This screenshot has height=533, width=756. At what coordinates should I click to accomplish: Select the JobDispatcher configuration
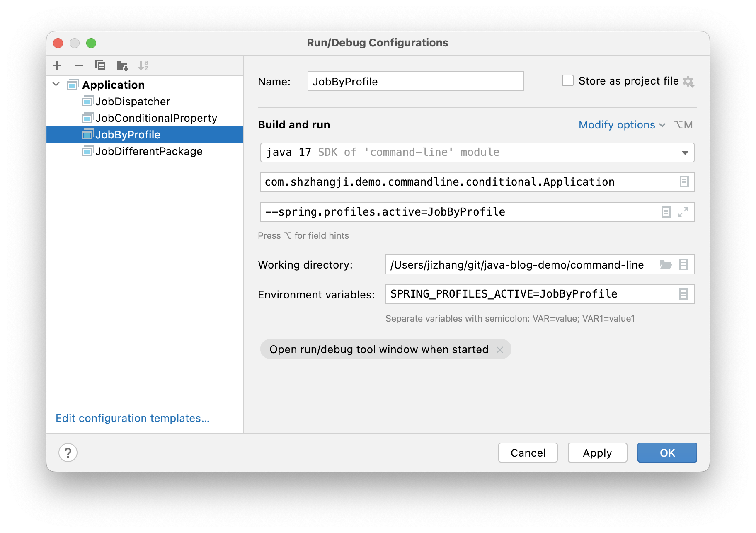[x=132, y=102]
